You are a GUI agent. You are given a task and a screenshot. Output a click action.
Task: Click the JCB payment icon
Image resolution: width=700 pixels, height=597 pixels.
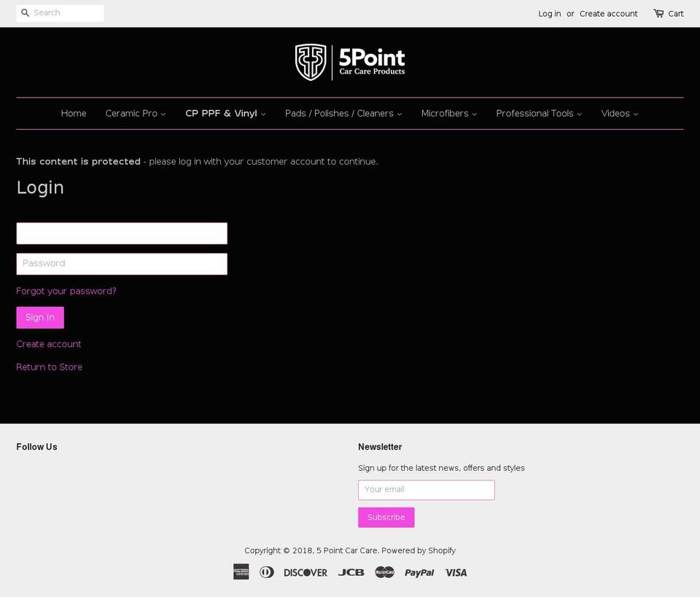(351, 572)
